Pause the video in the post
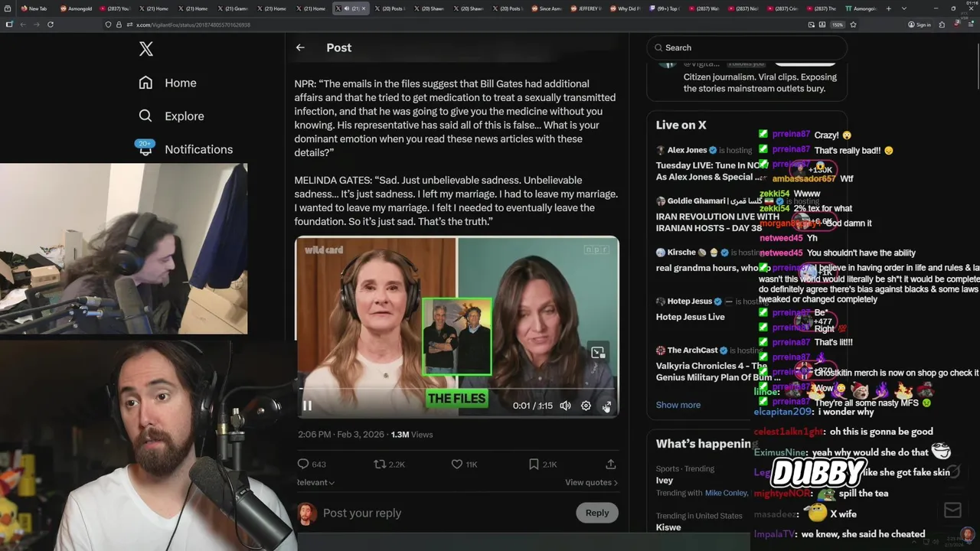This screenshot has width=980, height=551. pyautogui.click(x=307, y=406)
